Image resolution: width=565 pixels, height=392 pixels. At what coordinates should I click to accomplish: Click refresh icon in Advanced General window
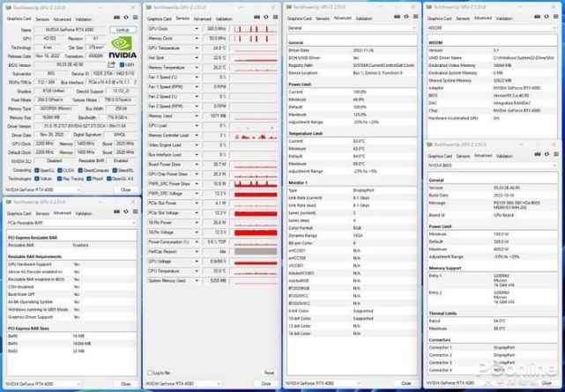pos(406,16)
